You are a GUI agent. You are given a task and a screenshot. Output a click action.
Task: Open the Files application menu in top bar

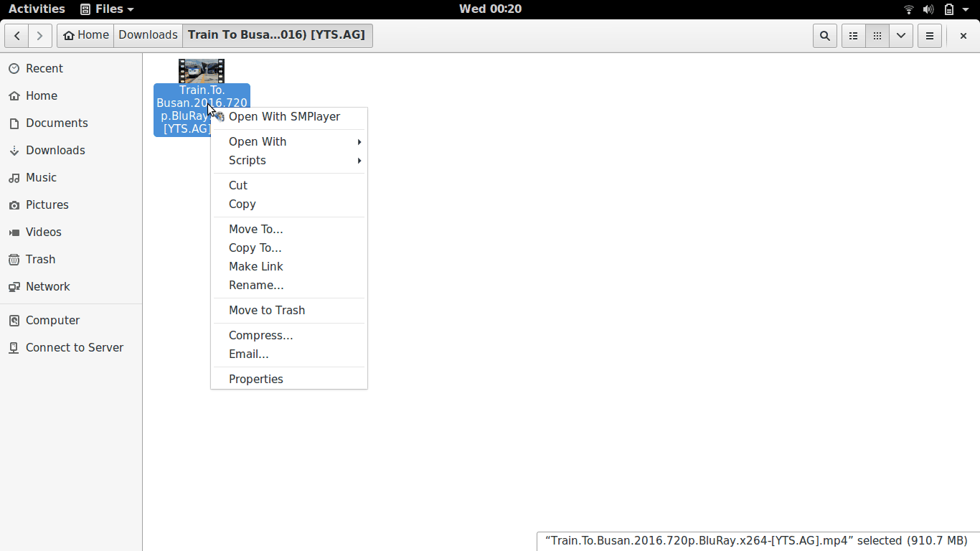tap(106, 9)
